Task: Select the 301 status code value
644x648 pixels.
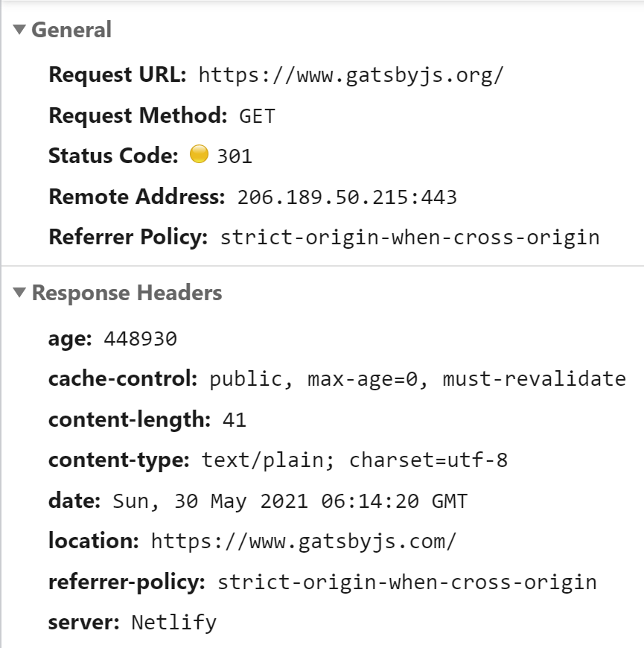Action: click(235, 156)
